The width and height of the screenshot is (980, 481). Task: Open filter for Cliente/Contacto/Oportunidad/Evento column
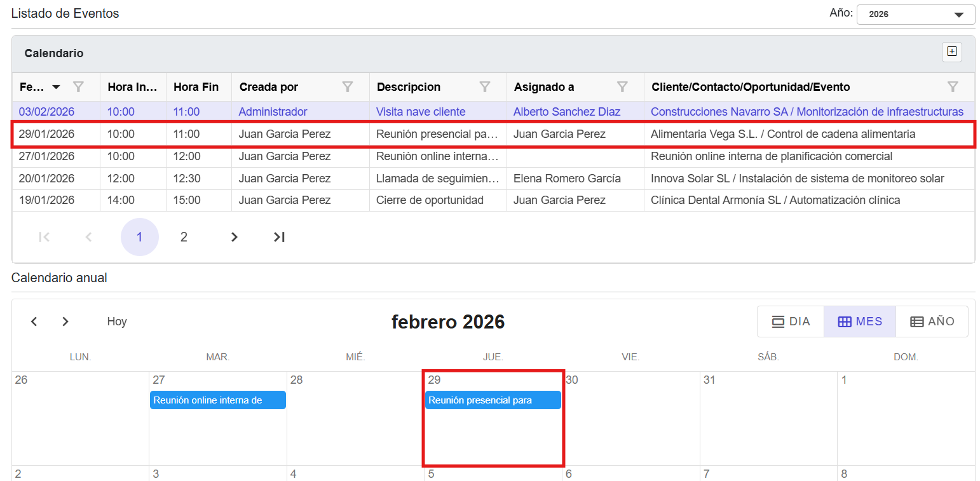953,87
